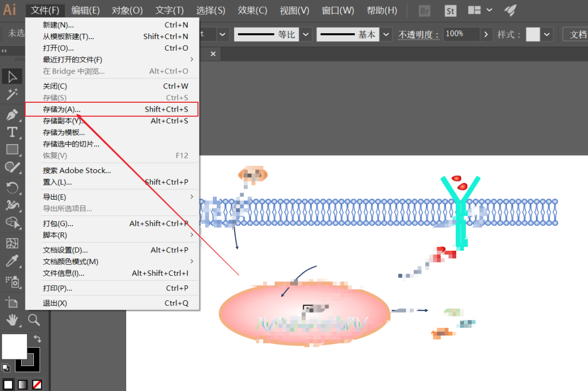Open the 帮助(H) menu

coord(382,10)
